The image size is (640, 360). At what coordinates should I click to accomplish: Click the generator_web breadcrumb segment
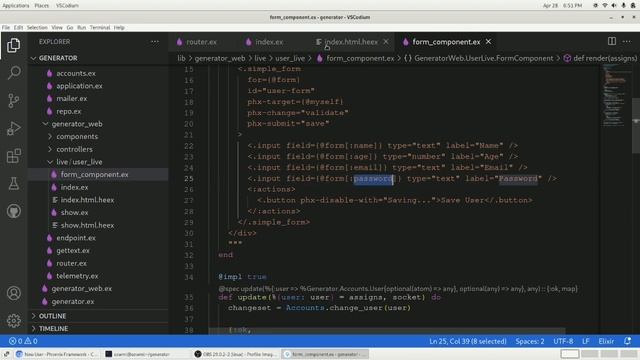pyautogui.click(x=220, y=58)
